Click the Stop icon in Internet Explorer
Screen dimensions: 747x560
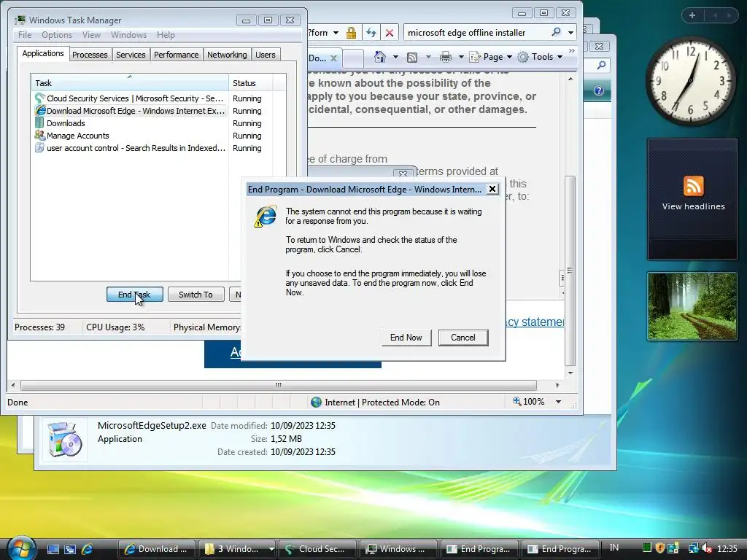pos(390,32)
